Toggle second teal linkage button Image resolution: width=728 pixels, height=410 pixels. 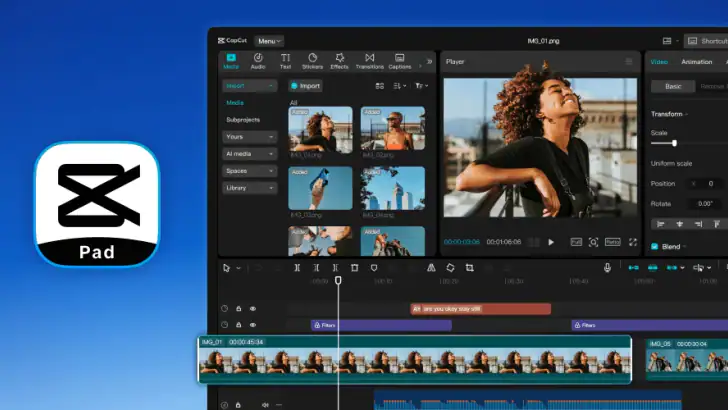[652, 267]
